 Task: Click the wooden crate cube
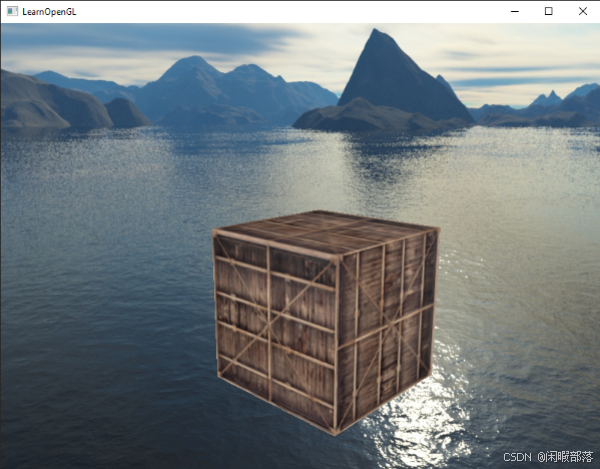tap(326, 322)
